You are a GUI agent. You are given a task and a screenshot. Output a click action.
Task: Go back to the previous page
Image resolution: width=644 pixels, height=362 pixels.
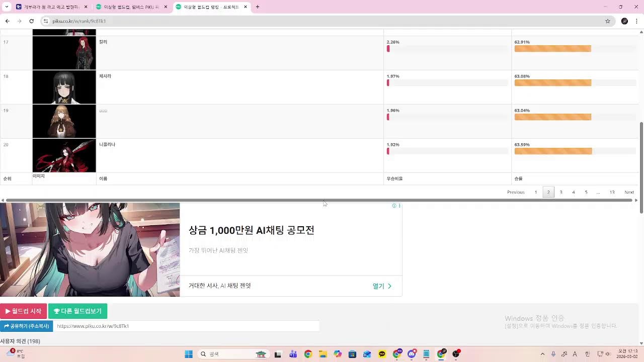click(x=7, y=21)
